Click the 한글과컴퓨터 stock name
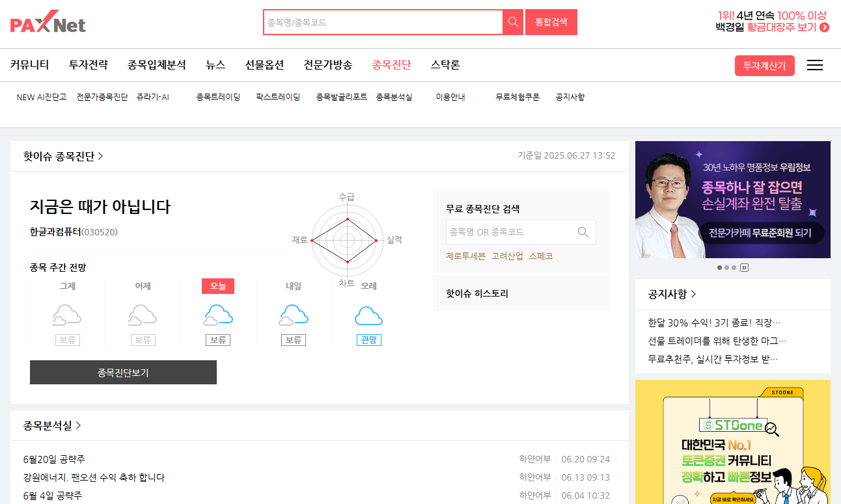Image resolution: width=841 pixels, height=504 pixels. coord(55,232)
